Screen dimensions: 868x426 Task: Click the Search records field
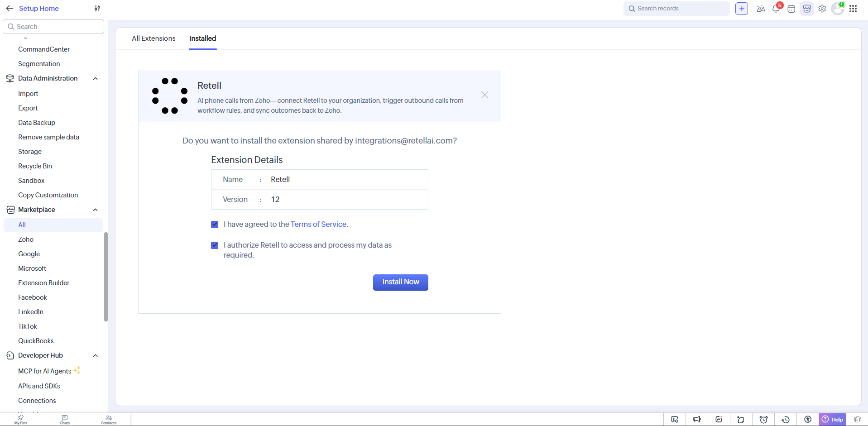point(676,9)
